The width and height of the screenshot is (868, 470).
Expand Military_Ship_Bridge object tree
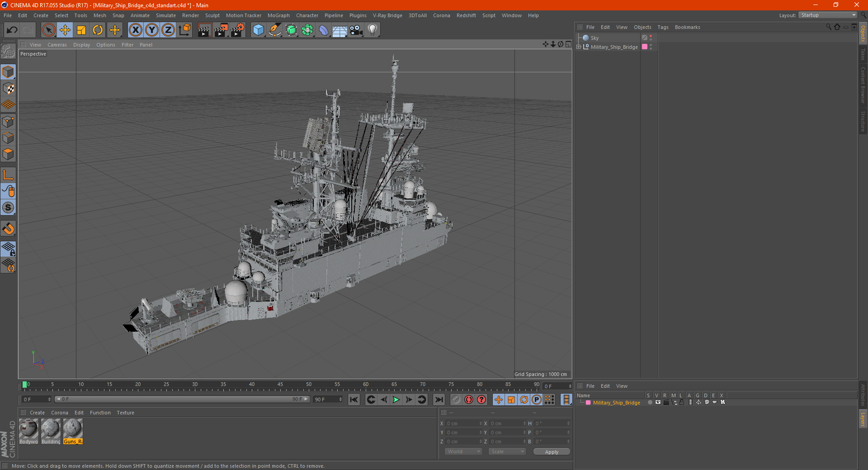pos(579,47)
